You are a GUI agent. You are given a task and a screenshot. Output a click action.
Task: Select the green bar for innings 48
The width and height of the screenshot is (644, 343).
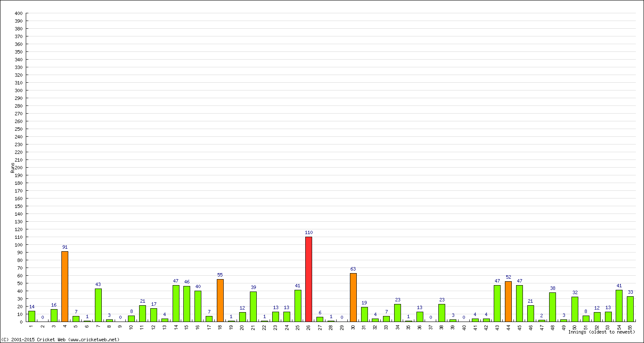(x=553, y=307)
